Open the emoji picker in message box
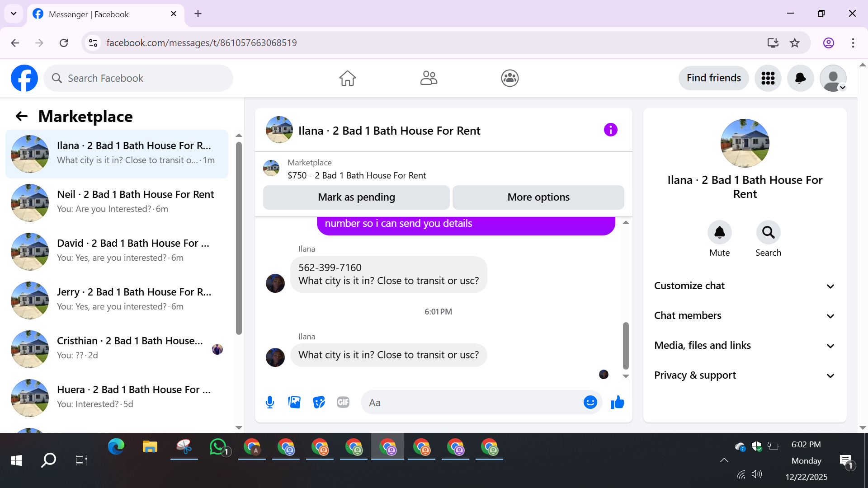Screen dimensions: 868x488 (x=590, y=402)
